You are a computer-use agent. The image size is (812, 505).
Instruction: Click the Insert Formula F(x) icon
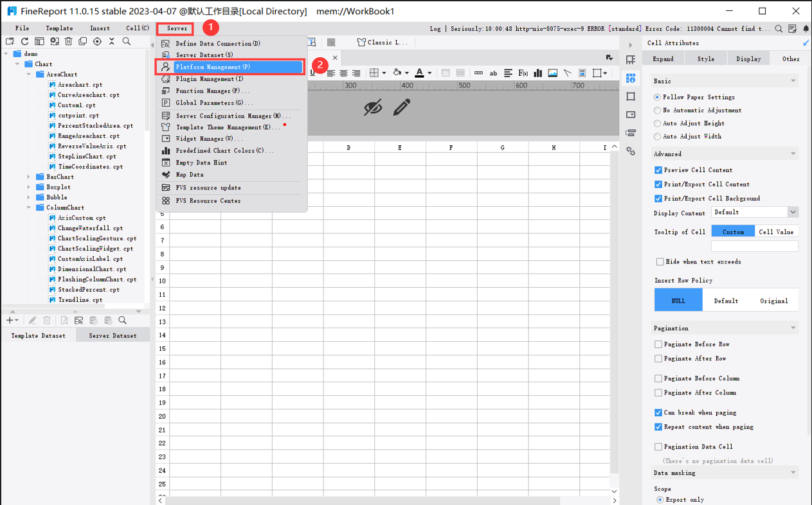tap(522, 73)
